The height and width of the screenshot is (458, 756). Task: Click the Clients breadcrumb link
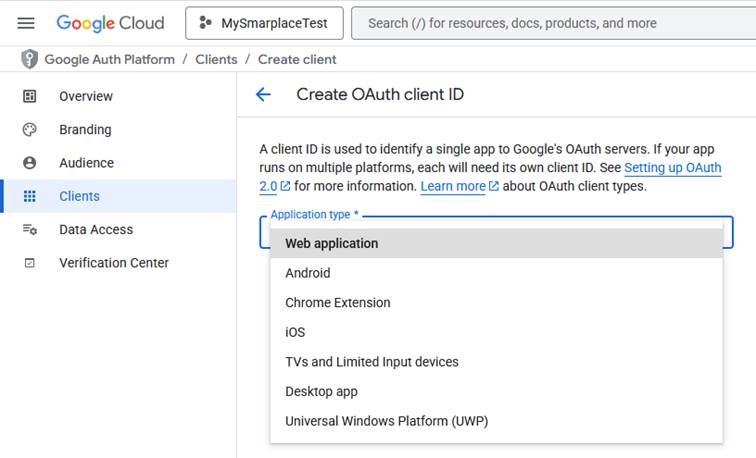216,59
